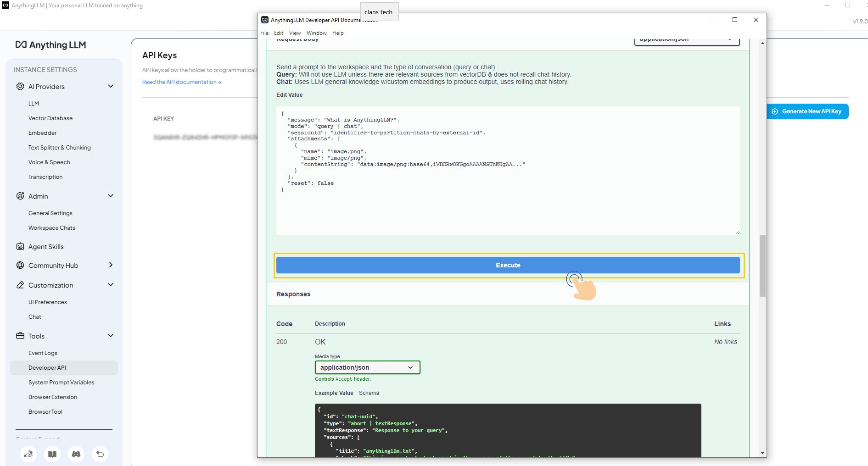Click the donate hand icon under Contact Support
Screen dimensions: 868x466
coord(28,454)
